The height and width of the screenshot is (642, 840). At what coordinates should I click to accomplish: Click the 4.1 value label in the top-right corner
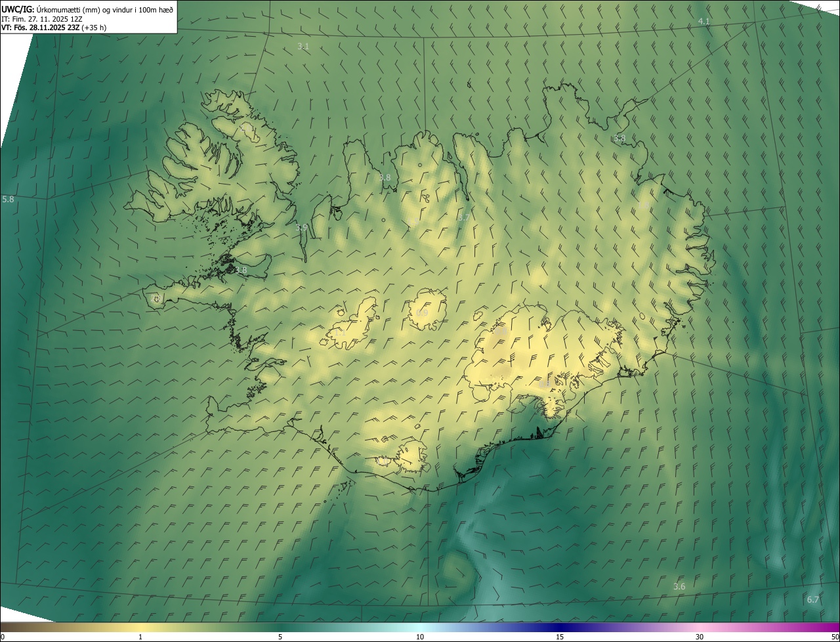point(703,22)
